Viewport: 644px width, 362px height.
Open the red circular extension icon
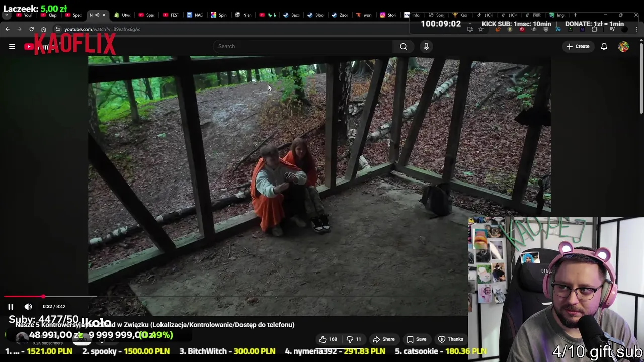522,29
